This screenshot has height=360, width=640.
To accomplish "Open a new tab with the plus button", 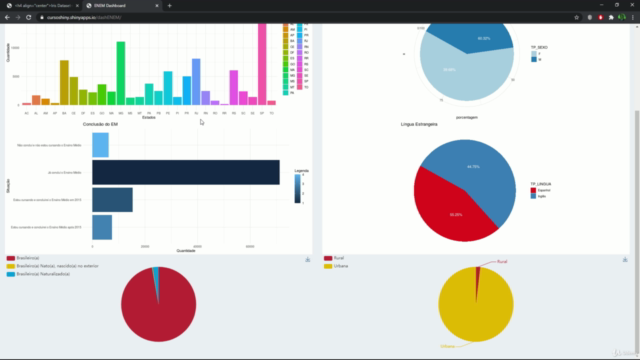I will pyautogui.click(x=169, y=6).
